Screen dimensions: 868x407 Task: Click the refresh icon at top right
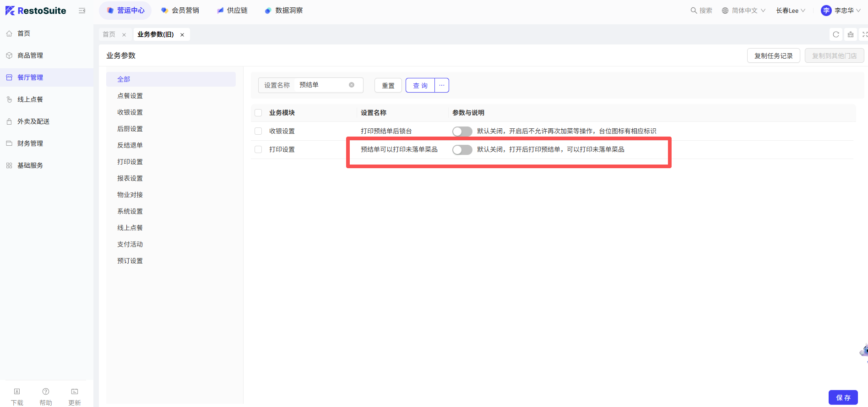point(835,34)
